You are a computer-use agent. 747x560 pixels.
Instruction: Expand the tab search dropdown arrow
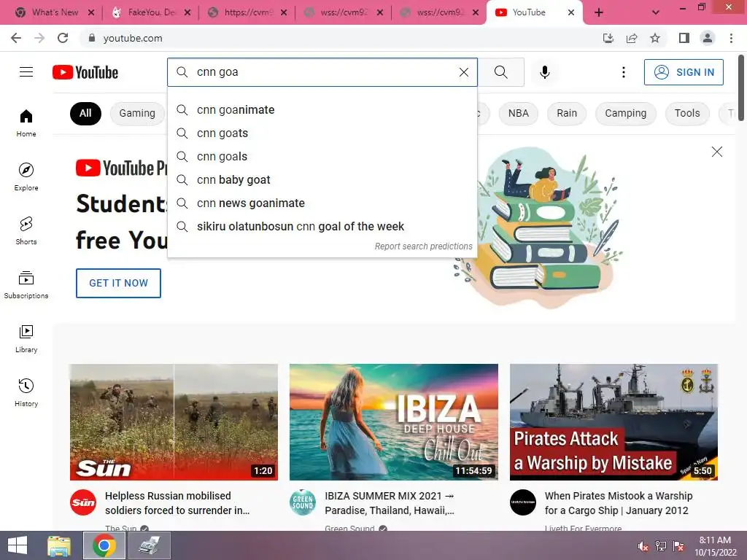pos(656,12)
